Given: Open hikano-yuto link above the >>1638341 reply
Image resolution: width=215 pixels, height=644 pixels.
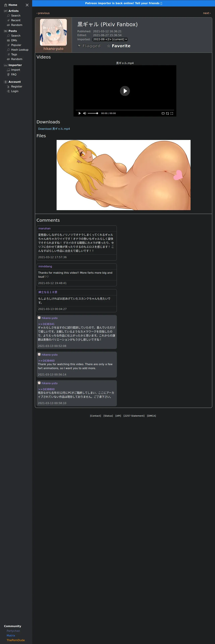Looking at the screenshot, I should coord(50,318).
